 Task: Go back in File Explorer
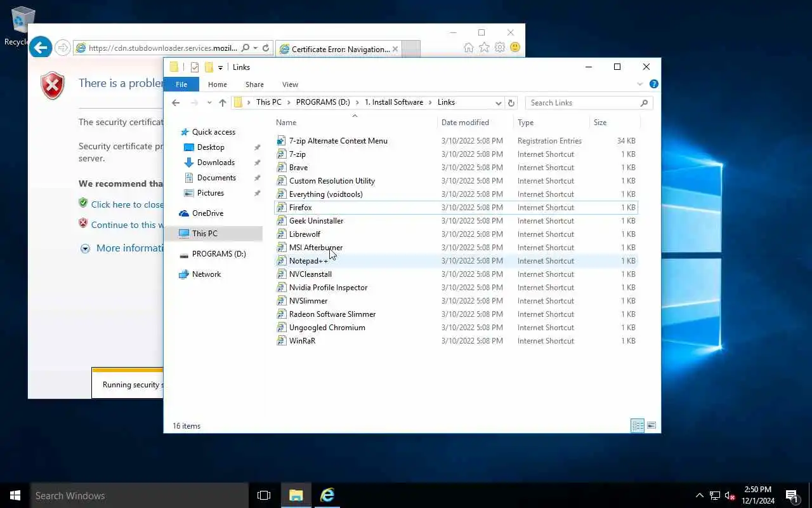coord(176,103)
